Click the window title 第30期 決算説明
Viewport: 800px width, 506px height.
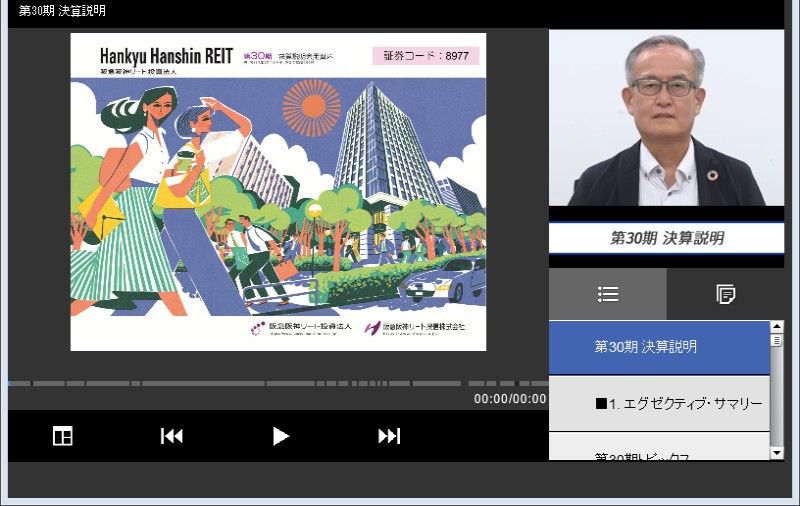[x=62, y=11]
